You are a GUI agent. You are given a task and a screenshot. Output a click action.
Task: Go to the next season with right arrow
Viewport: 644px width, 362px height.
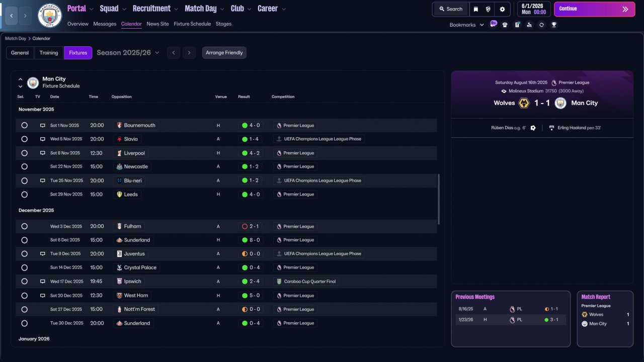(189, 53)
